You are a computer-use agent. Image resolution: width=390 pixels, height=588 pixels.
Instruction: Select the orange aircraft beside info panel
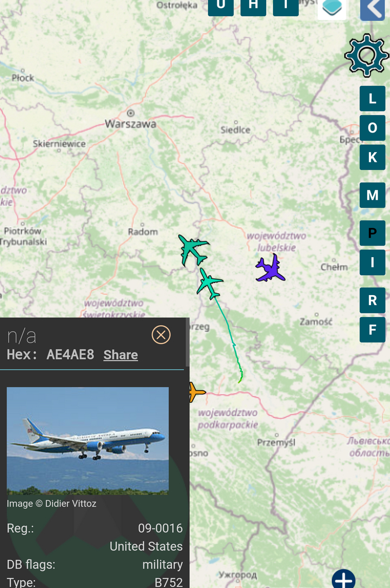pos(195,392)
